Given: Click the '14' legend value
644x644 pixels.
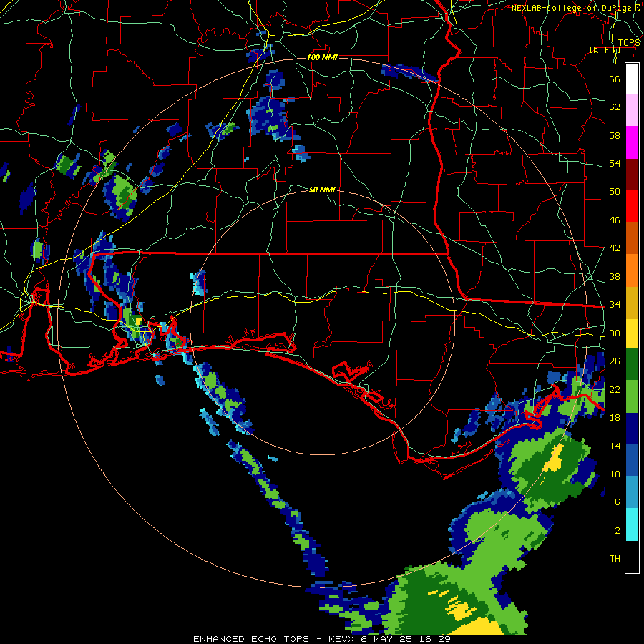Looking at the screenshot, I should (615, 446).
